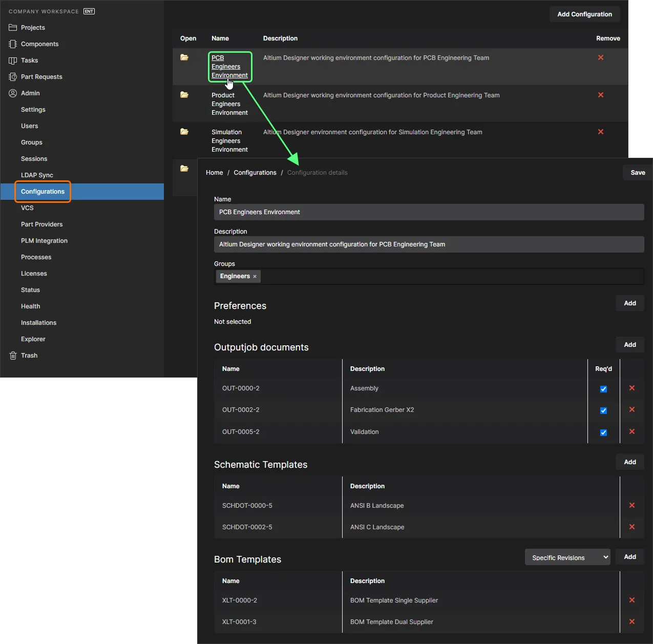Add a Schematic Template
Image resolution: width=653 pixels, height=644 pixels.
click(x=630, y=462)
